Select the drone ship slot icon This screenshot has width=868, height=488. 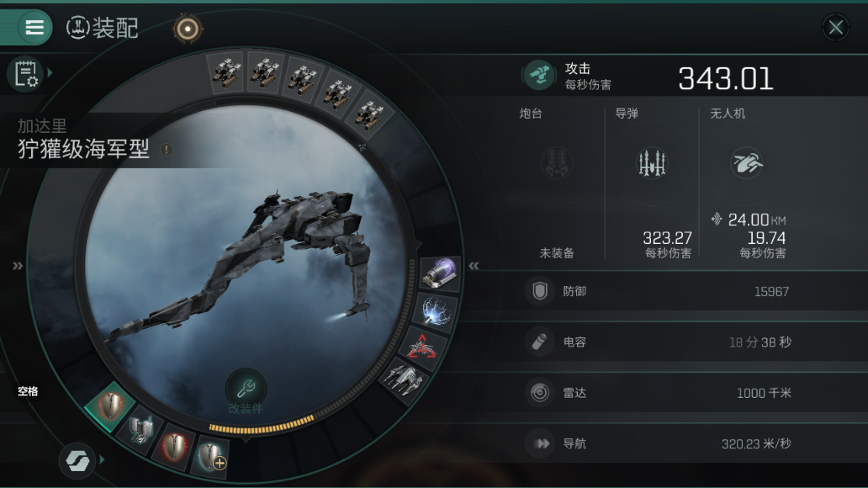404,380
